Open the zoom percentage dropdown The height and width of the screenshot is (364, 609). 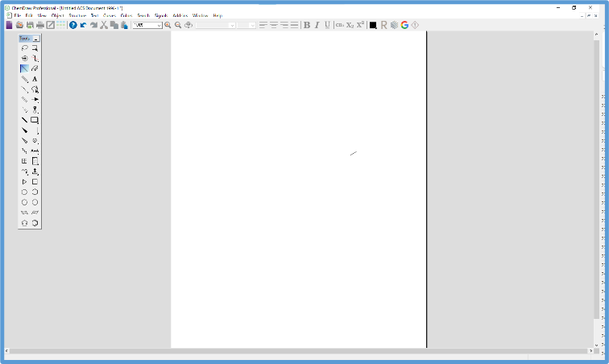pos(159,25)
